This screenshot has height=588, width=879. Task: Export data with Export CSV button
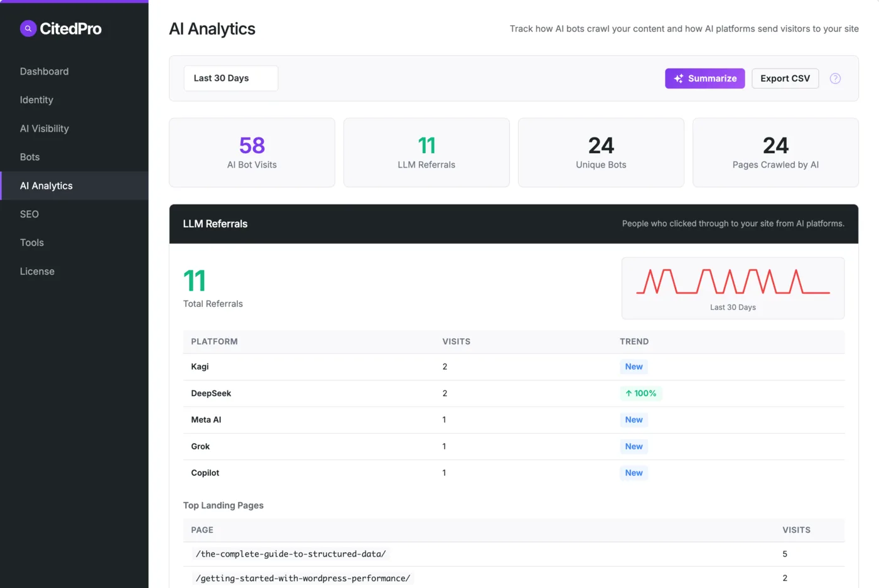(x=785, y=78)
